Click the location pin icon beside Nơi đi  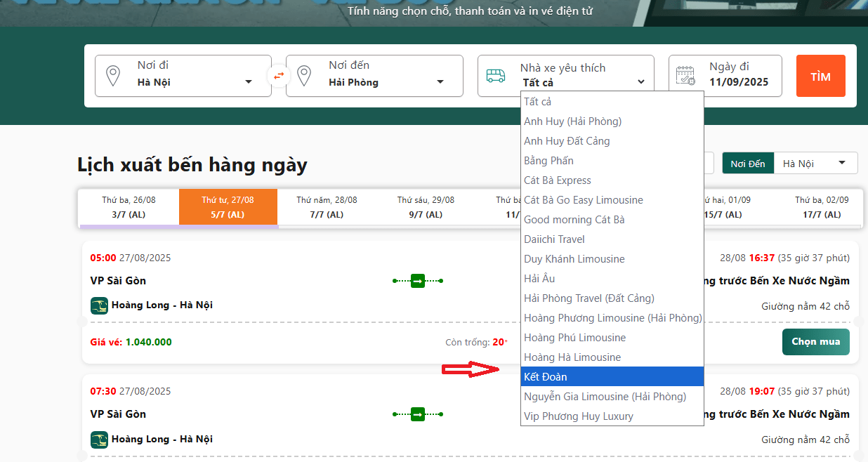pyautogui.click(x=112, y=76)
